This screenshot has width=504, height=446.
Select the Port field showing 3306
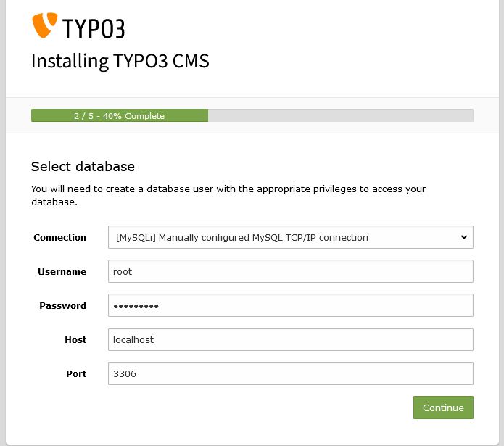pos(290,373)
